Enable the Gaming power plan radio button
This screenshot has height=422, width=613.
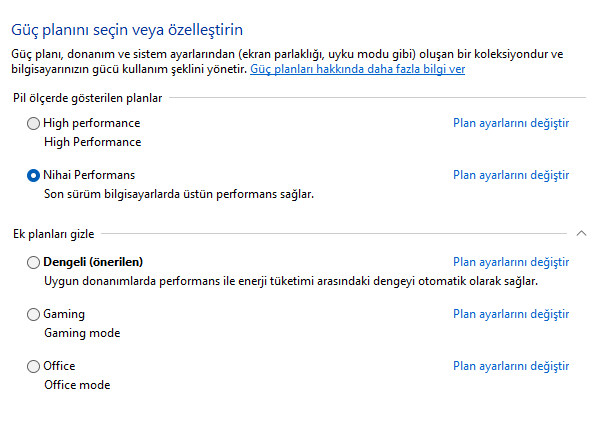coord(34,314)
